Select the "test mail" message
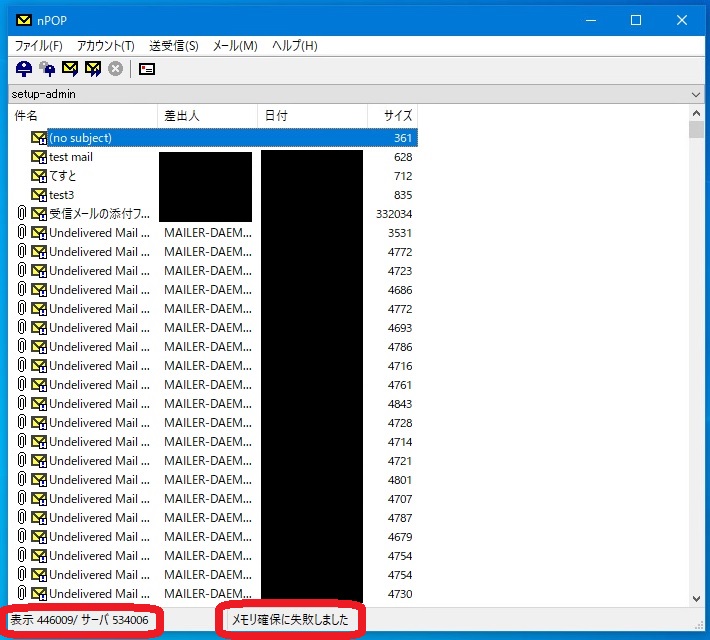Screen dimensions: 710x640 click(71, 157)
